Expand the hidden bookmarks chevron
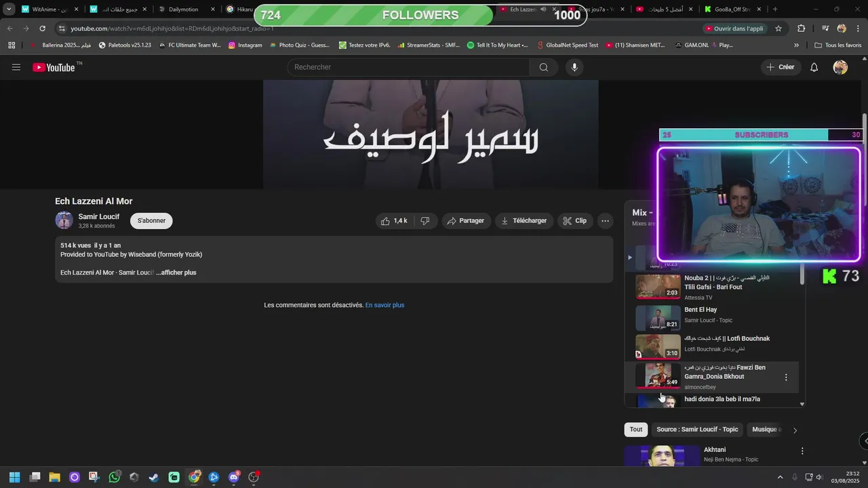This screenshot has width=868, height=488. [796, 45]
